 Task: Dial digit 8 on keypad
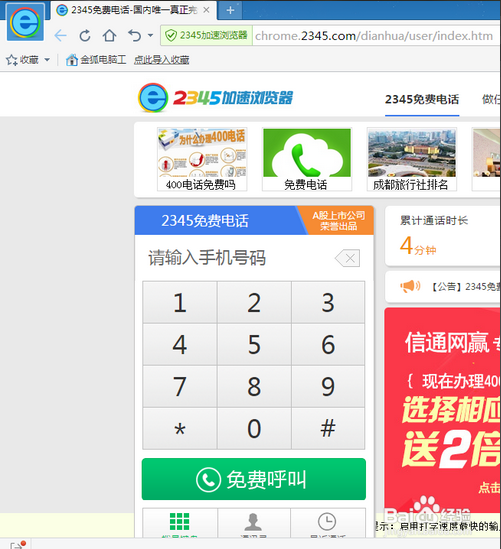pos(254,387)
